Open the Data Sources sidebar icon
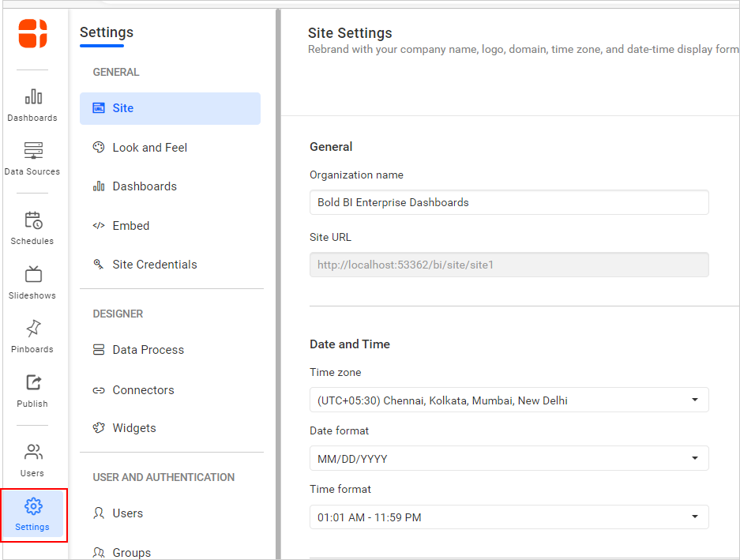Screen dimensions: 740x560 coord(33,158)
